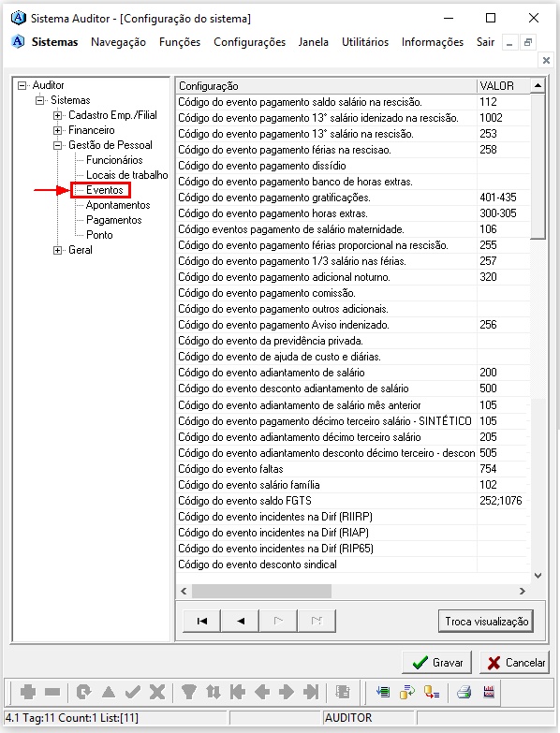
Task: Collapse the Gestão de Pessoal node
Action: coord(57,145)
